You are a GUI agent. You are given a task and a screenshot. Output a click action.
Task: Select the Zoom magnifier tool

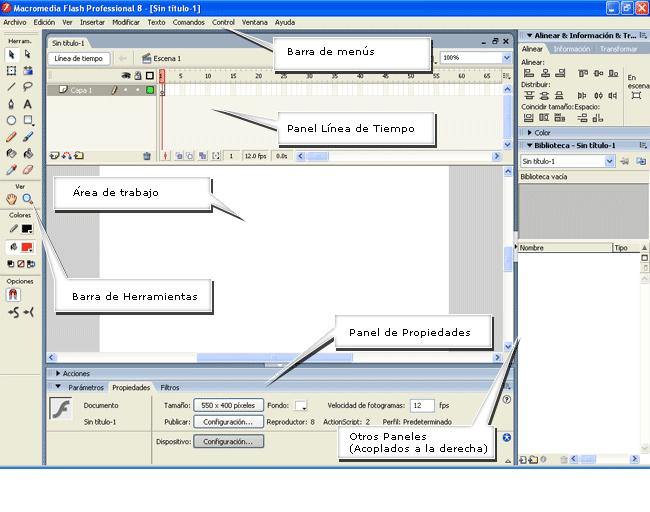pos(27,199)
